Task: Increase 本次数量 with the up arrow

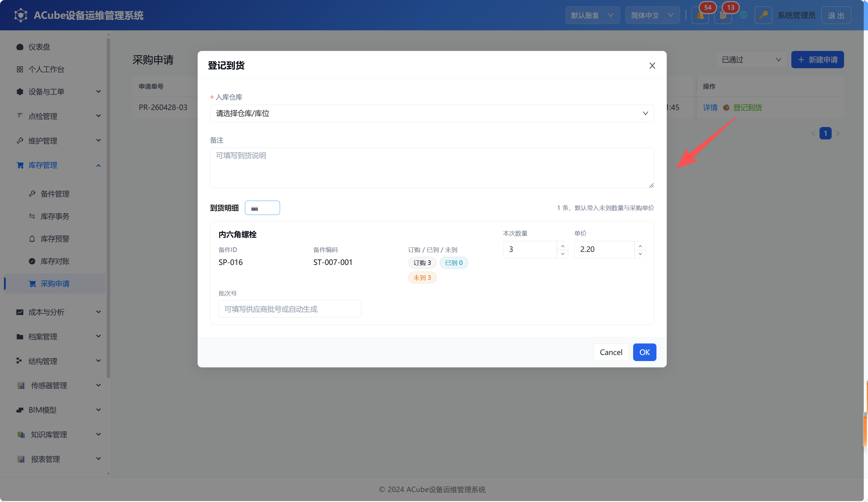Action: click(x=563, y=246)
